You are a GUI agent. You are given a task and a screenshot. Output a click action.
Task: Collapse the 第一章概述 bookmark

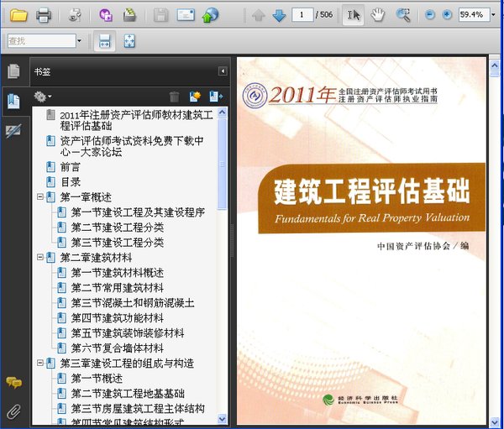coord(40,196)
